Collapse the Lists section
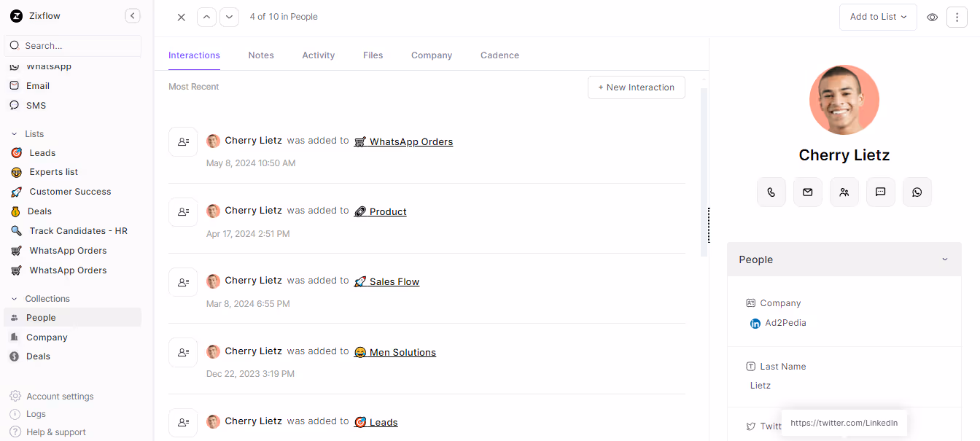 coord(14,134)
